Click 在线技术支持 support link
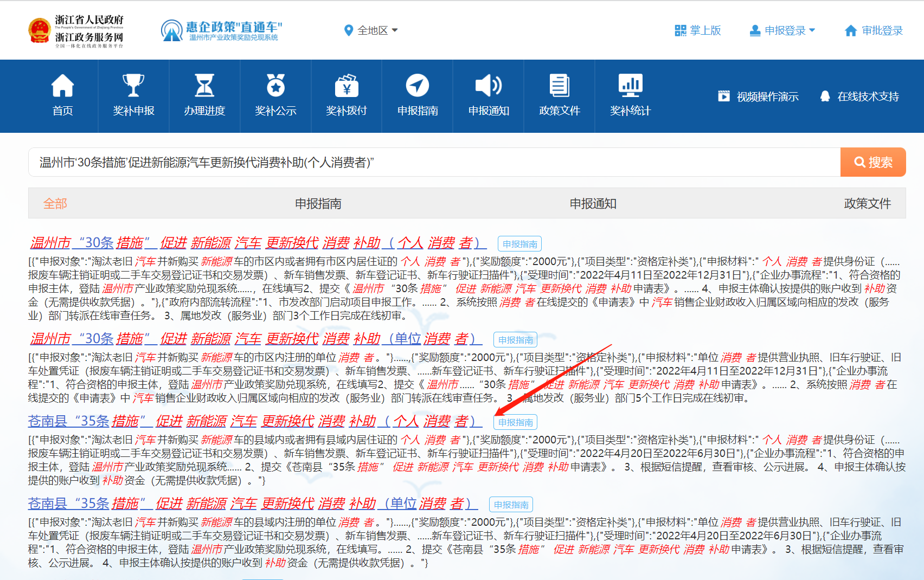This screenshot has width=924, height=580. point(859,96)
